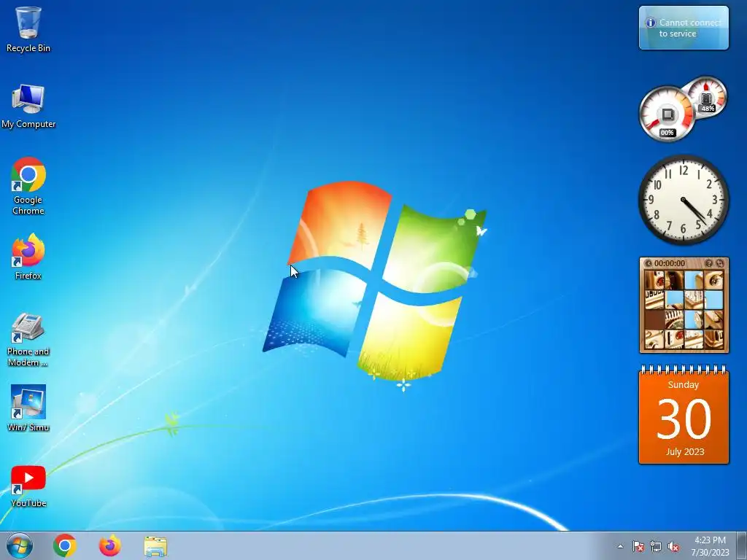The width and height of the screenshot is (747, 560).
Task: Select the Recycle Bin desktop icon
Action: click(x=28, y=29)
